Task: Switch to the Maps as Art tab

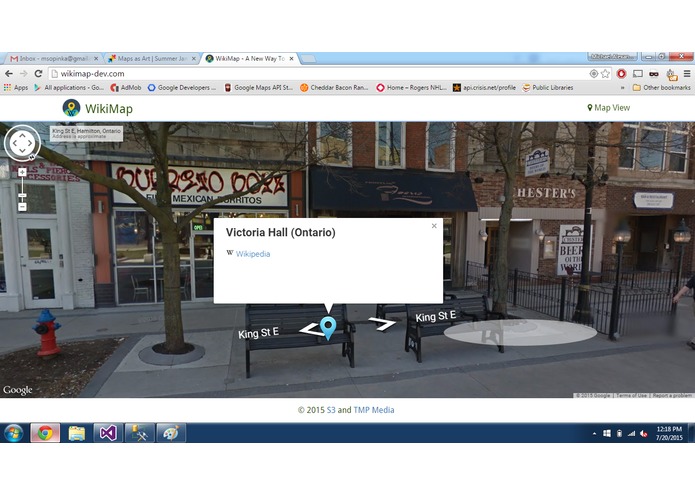Action: [152, 58]
